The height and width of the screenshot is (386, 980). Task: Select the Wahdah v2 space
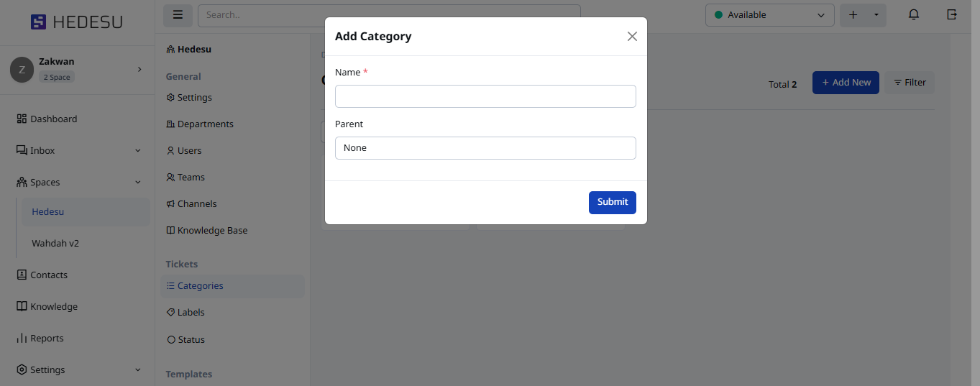tap(55, 244)
